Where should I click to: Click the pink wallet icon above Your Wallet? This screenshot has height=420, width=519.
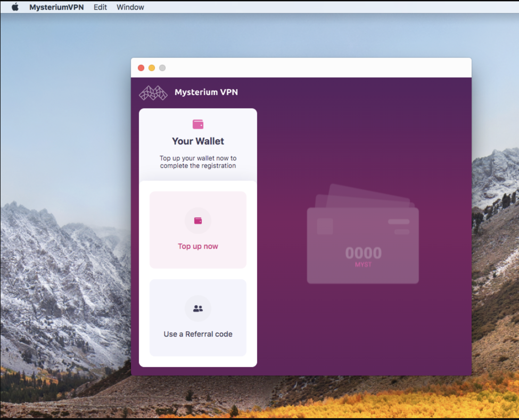[x=198, y=124]
